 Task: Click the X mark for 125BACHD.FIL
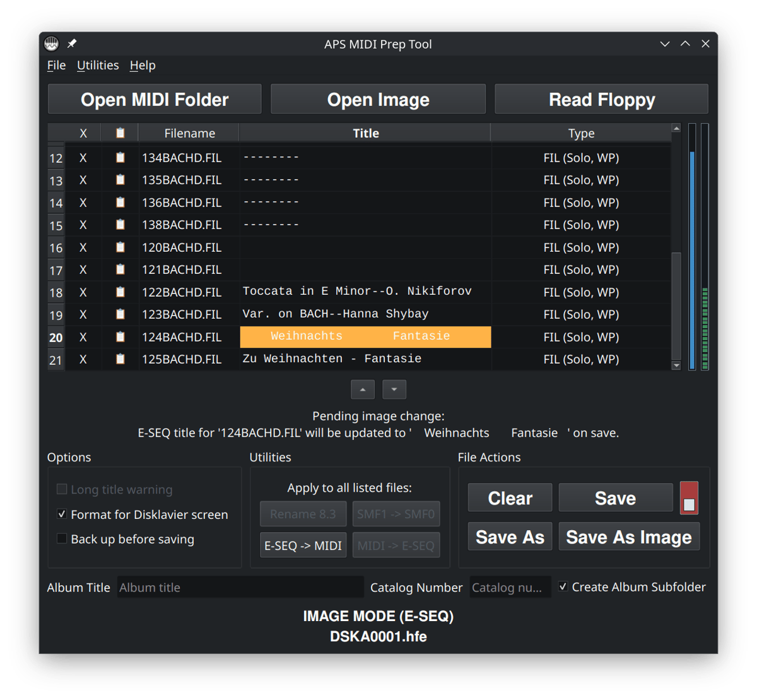[x=83, y=359]
